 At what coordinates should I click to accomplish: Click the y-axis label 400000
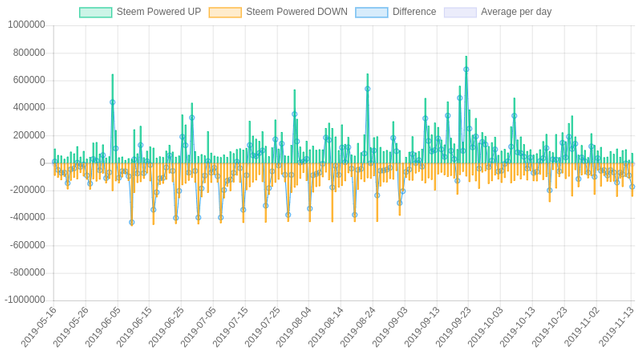29,108
